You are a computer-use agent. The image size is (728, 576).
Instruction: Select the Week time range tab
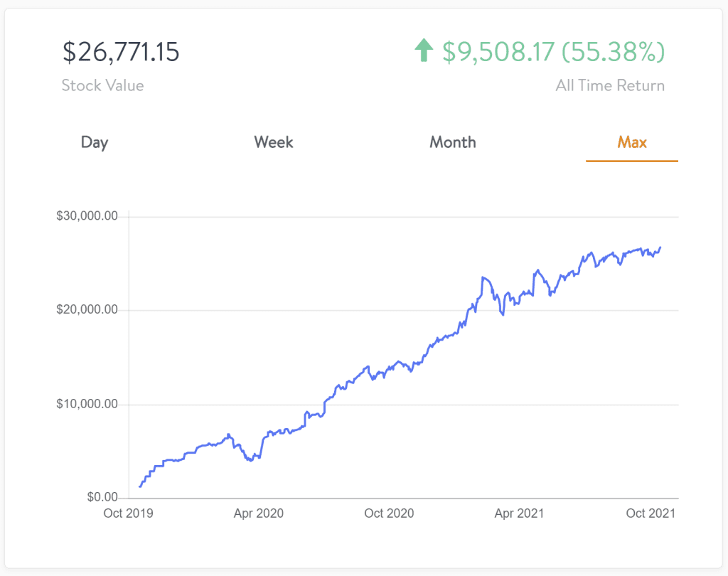click(x=274, y=142)
